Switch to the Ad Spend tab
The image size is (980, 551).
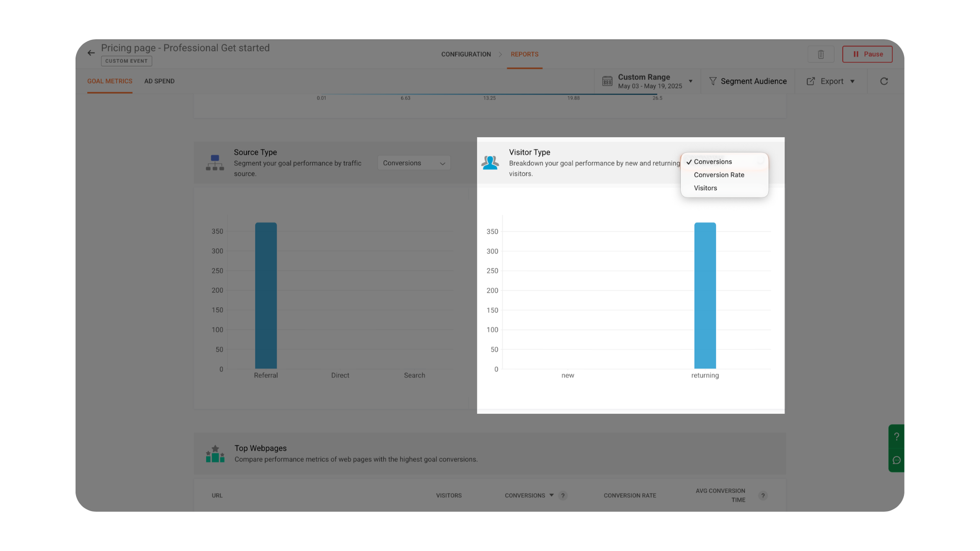(x=159, y=81)
